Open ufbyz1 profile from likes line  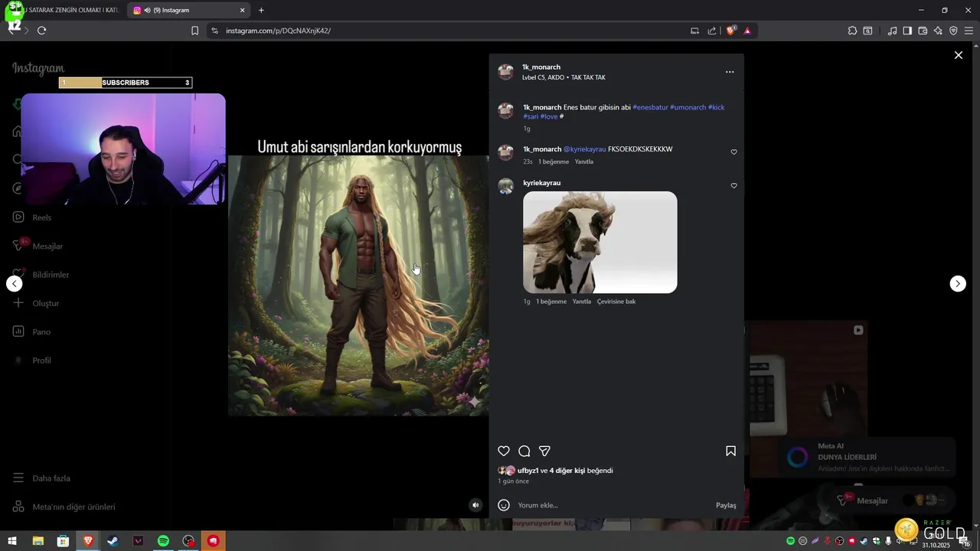(528, 471)
